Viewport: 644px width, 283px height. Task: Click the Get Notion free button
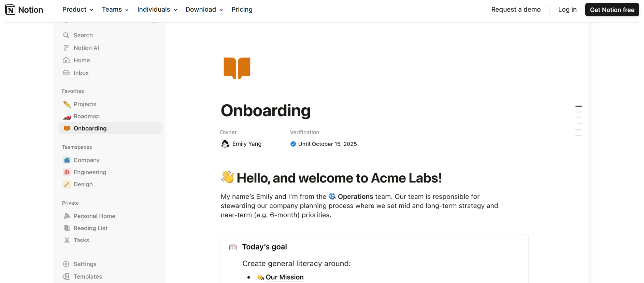[612, 10]
